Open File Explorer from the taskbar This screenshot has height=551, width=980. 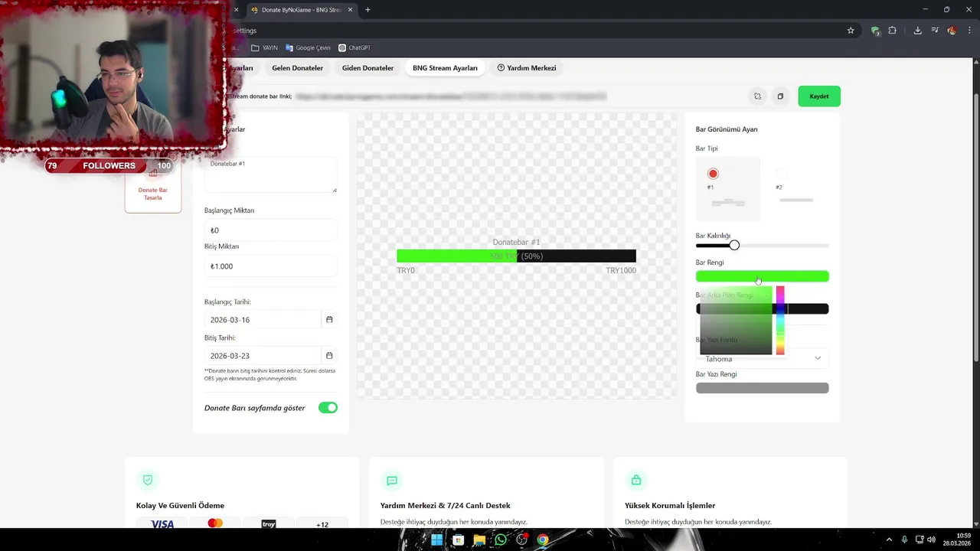[x=479, y=540]
